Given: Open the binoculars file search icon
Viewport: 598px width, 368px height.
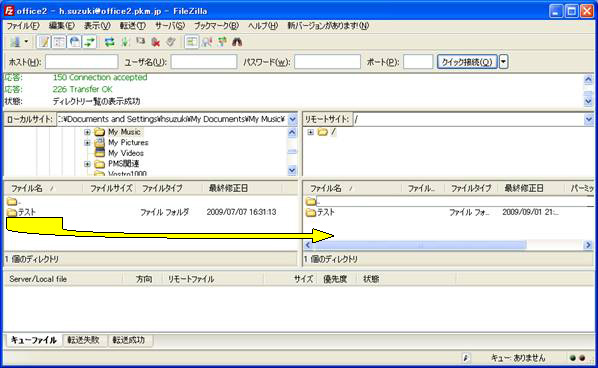Looking at the screenshot, I should pos(237,42).
